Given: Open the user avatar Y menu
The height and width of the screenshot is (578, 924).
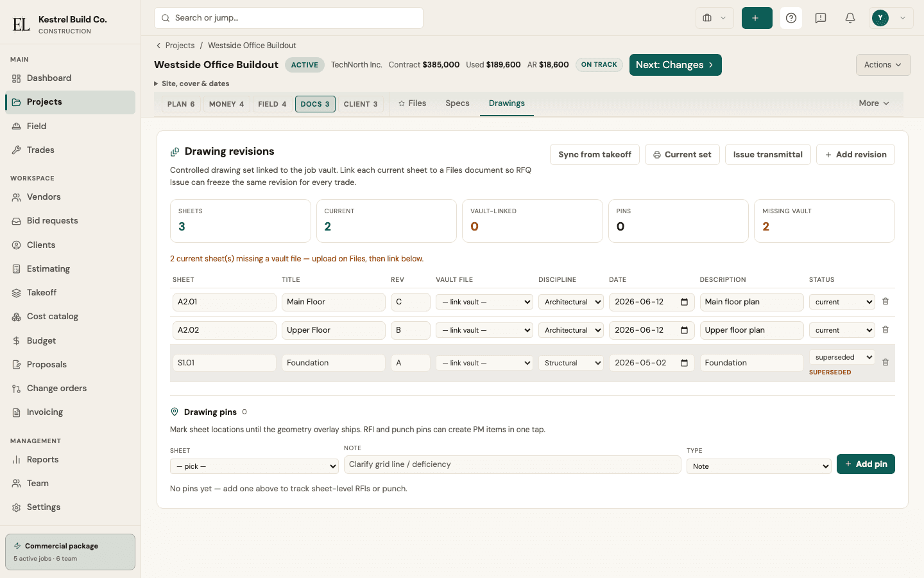Looking at the screenshot, I should [891, 18].
